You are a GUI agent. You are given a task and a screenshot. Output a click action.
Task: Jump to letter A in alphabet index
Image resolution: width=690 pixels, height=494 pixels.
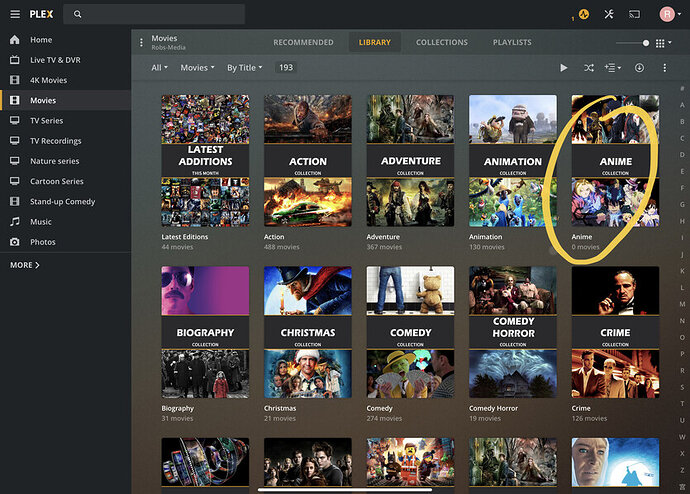click(682, 105)
